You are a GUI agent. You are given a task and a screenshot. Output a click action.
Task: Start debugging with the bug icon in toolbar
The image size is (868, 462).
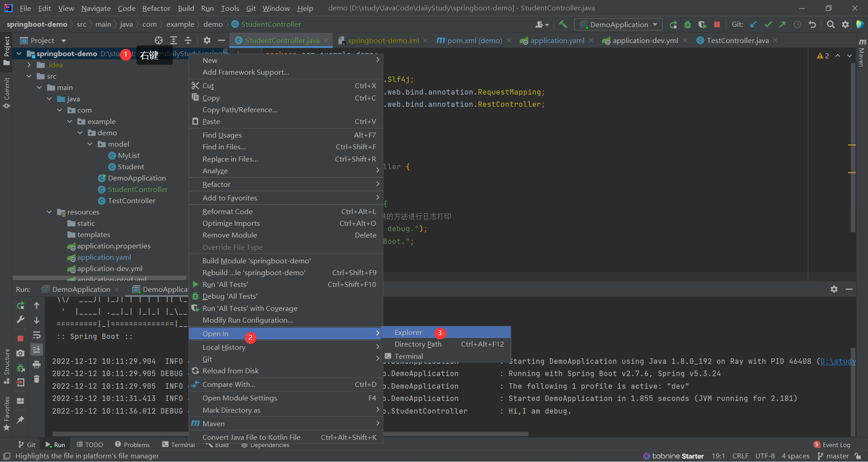(688, 24)
